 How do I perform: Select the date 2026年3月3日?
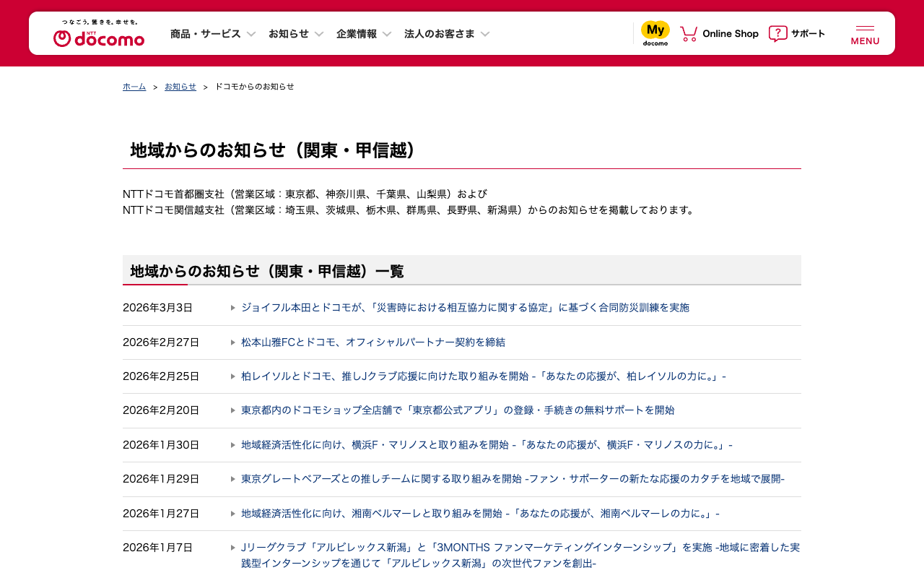pos(158,308)
